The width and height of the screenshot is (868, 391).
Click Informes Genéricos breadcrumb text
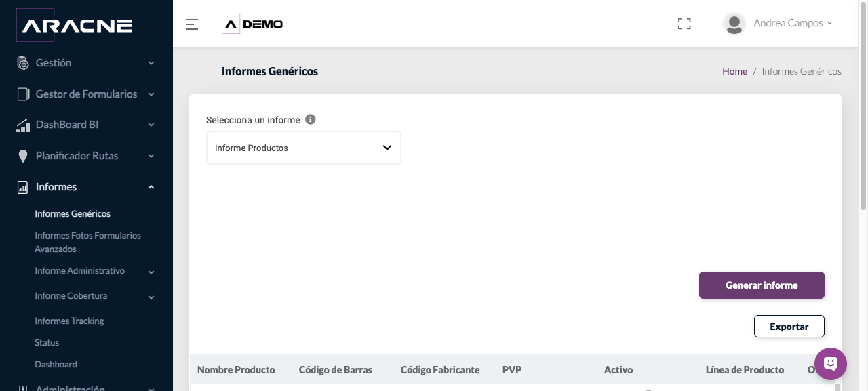[x=802, y=71]
